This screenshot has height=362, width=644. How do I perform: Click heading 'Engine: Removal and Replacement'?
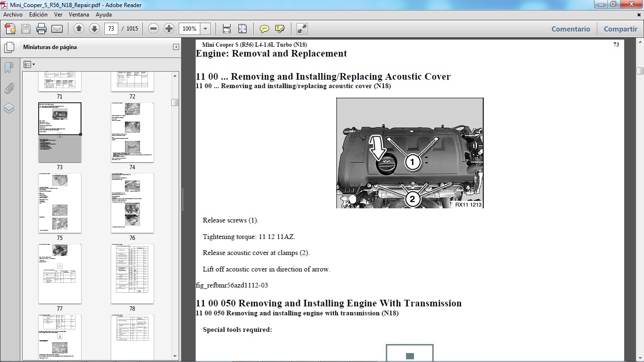pyautogui.click(x=271, y=54)
